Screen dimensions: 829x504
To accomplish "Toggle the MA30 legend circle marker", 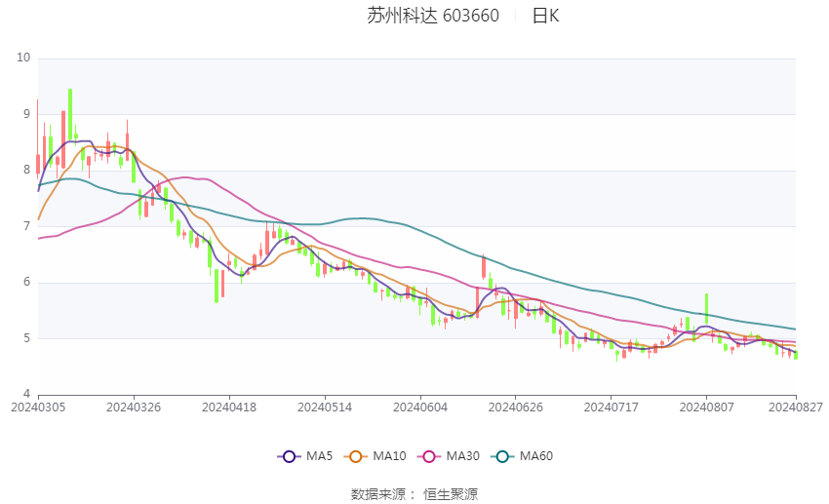I will tap(429, 456).
